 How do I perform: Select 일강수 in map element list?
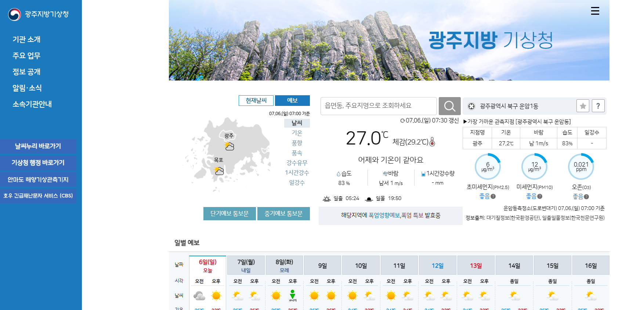click(297, 182)
